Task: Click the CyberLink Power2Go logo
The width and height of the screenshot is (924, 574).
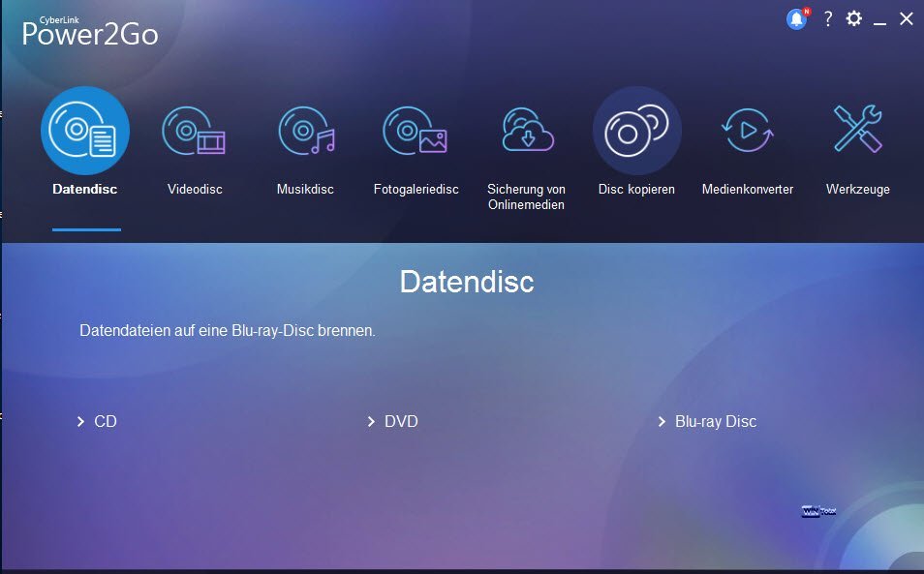Action: click(90, 31)
